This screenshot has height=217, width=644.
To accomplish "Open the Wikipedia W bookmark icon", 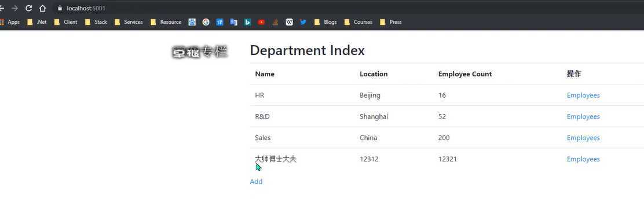I will [289, 22].
